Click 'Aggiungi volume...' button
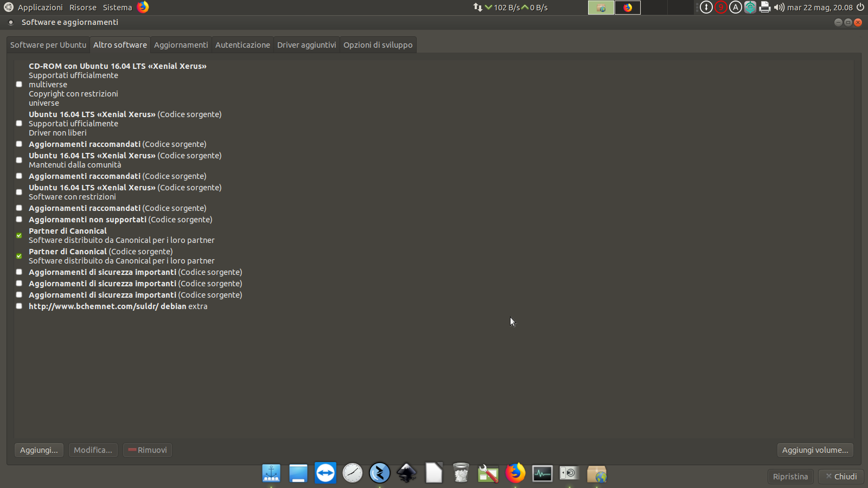 815,450
